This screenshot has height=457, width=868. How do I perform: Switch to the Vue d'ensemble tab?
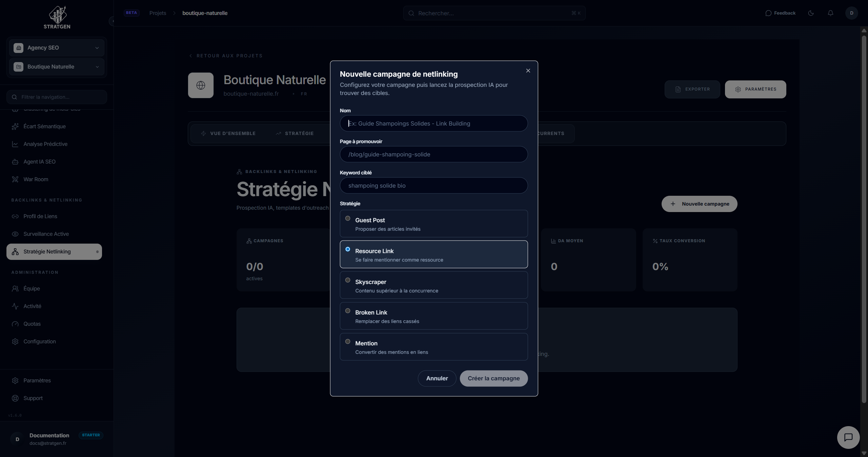[x=228, y=133]
